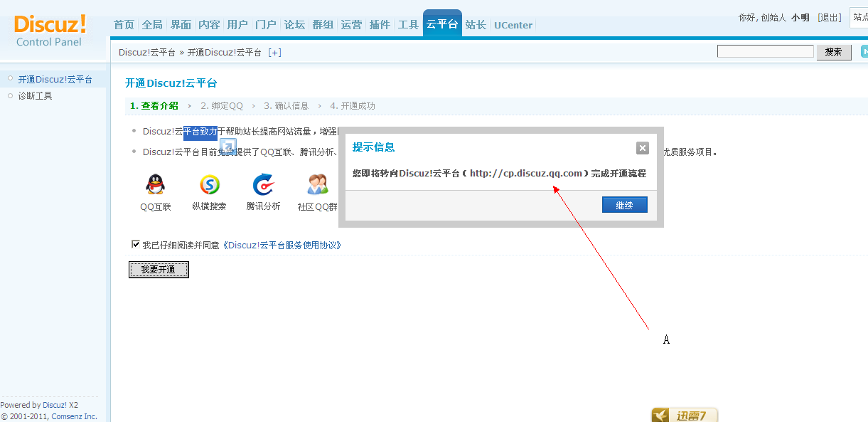Image resolution: width=868 pixels, height=422 pixels.
Task: Select the 云平台 tab
Action: pyautogui.click(x=442, y=23)
